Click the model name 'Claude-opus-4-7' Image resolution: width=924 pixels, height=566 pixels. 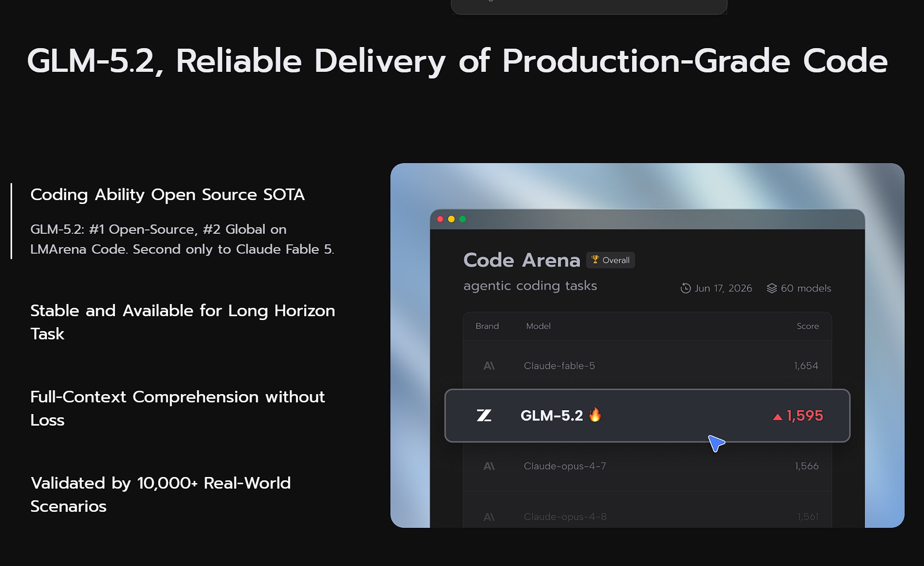pyautogui.click(x=565, y=467)
